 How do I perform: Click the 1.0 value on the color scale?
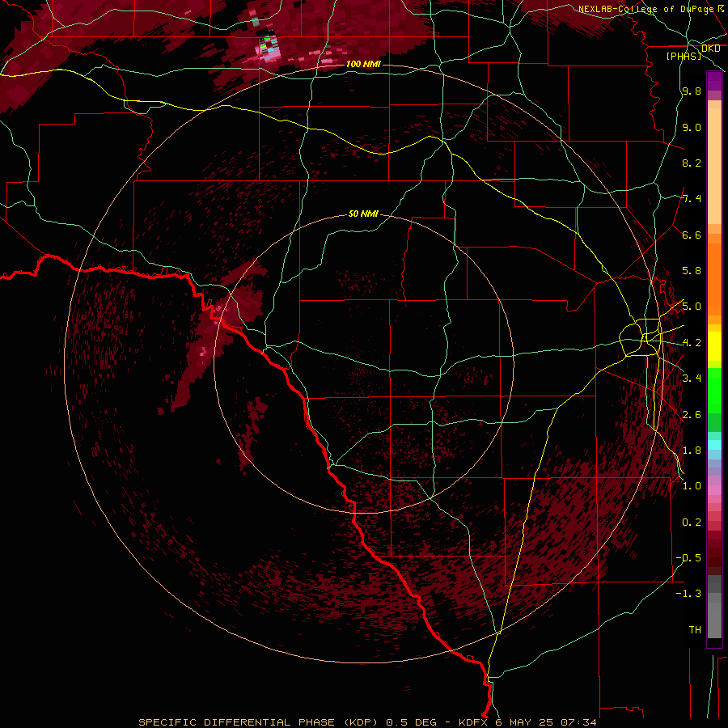692,486
